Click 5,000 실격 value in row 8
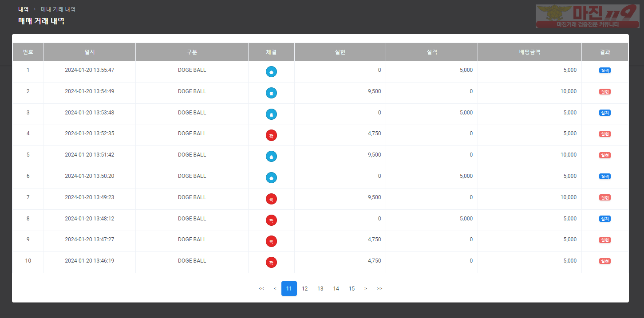The width and height of the screenshot is (644, 318). [x=466, y=219]
